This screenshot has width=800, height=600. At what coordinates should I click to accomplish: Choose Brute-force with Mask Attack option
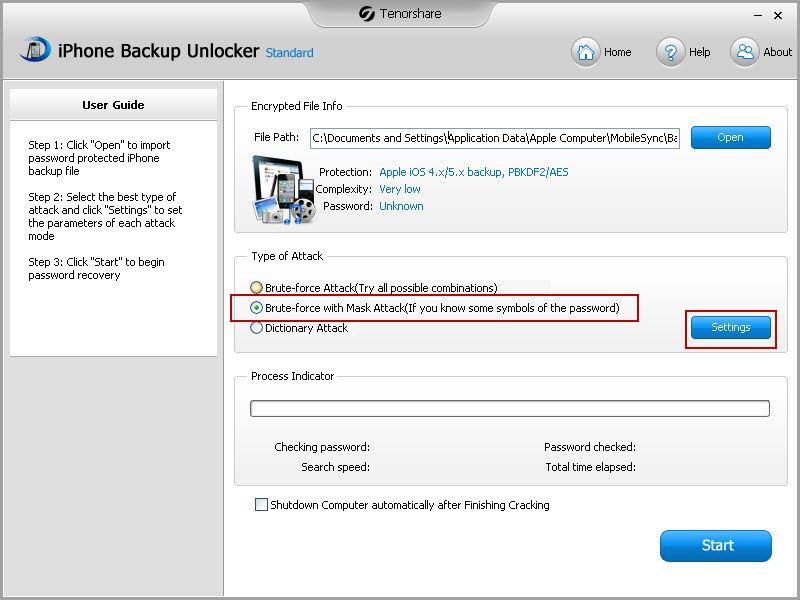(x=257, y=308)
